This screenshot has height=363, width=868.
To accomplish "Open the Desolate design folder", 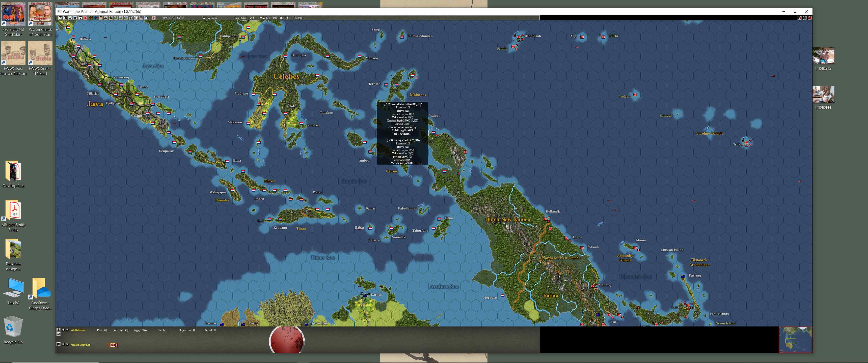I will 13,255.
